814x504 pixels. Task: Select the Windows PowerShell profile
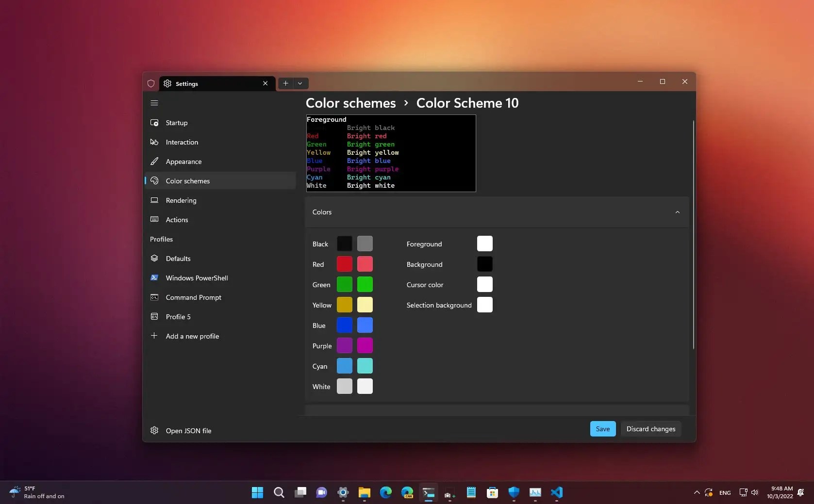pos(197,278)
